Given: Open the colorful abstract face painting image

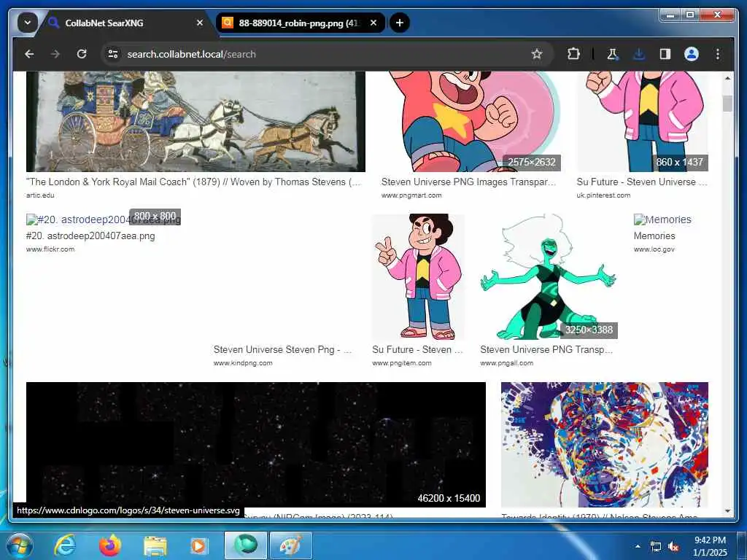Looking at the screenshot, I should click(x=605, y=444).
